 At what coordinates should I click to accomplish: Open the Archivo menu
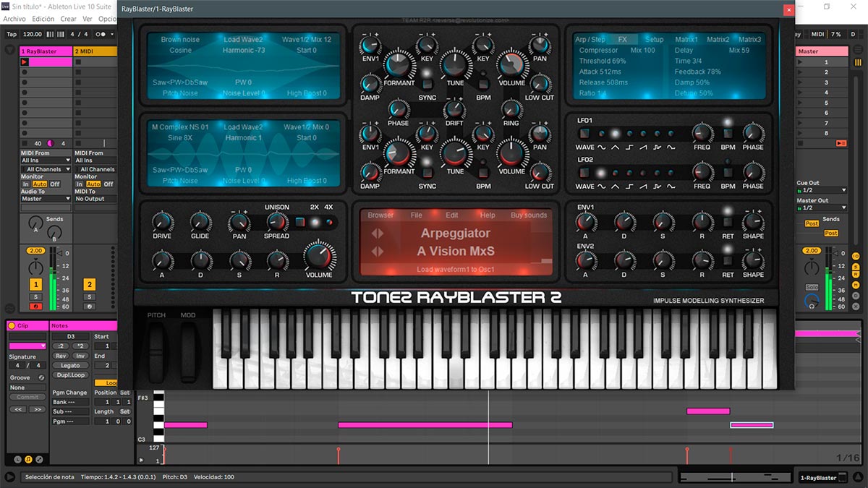14,19
